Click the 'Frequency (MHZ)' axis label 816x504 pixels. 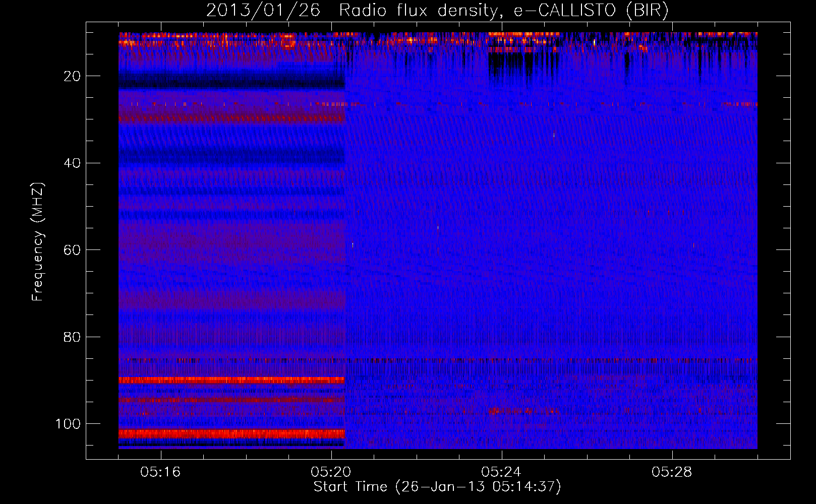tap(38, 241)
